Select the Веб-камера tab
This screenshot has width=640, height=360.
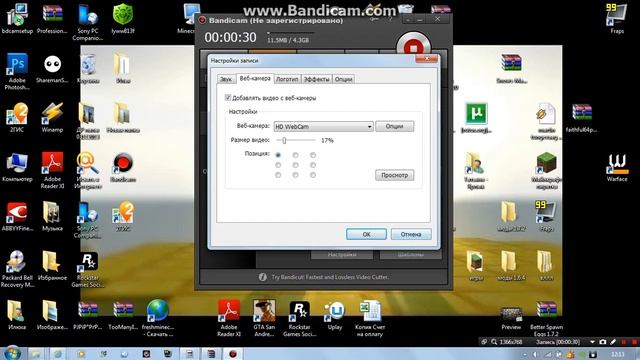tap(255, 78)
